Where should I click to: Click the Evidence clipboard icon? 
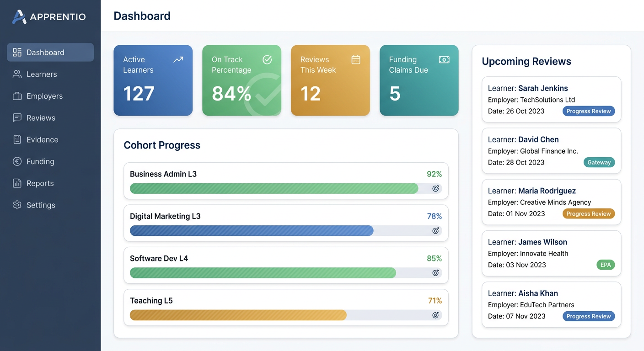pos(17,140)
